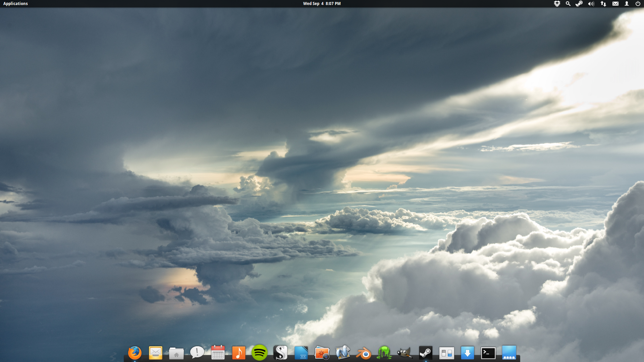Click the Dropbox tray icon

pyautogui.click(x=557, y=4)
